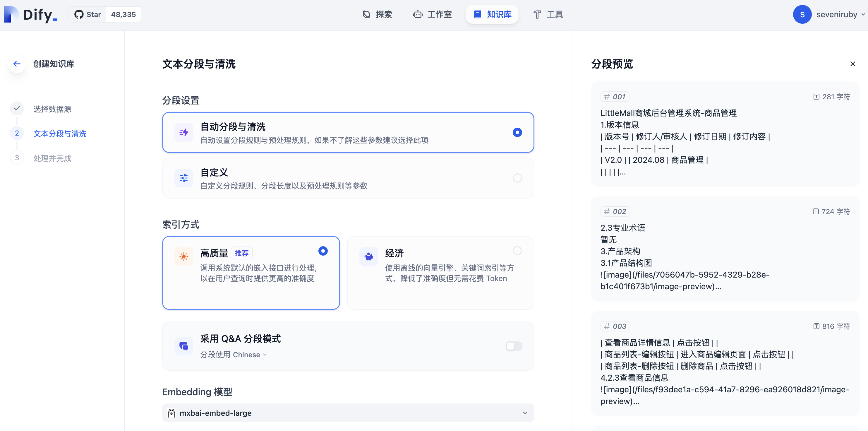
Task: Switch to step 选择数据源
Action: tap(52, 109)
